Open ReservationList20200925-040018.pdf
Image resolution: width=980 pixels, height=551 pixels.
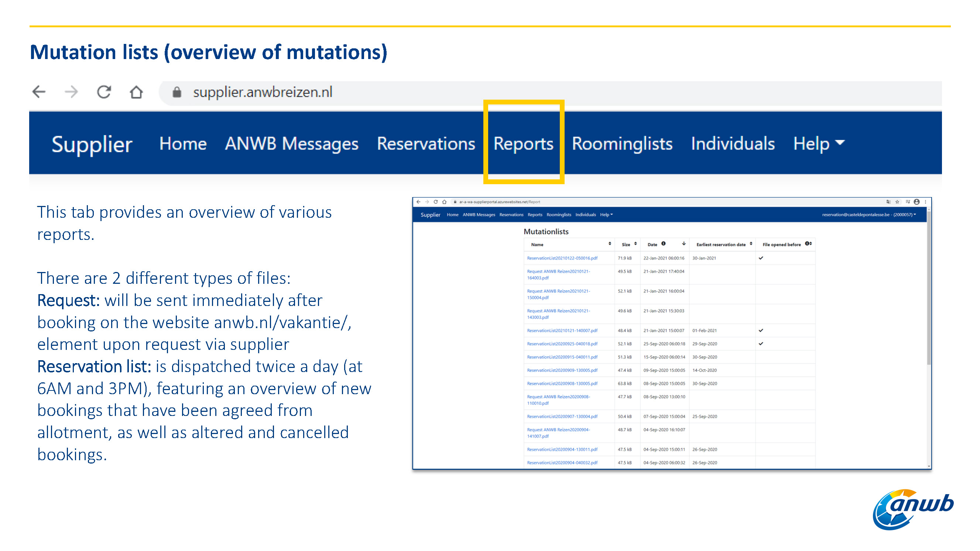562,344
